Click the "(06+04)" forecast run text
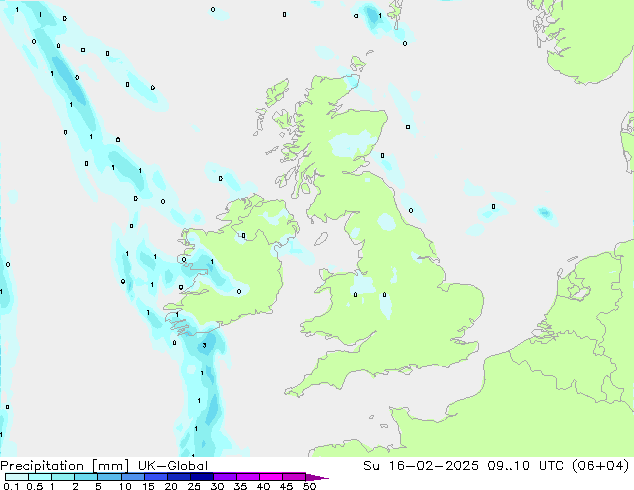The height and width of the screenshot is (490, 634). coord(601,466)
